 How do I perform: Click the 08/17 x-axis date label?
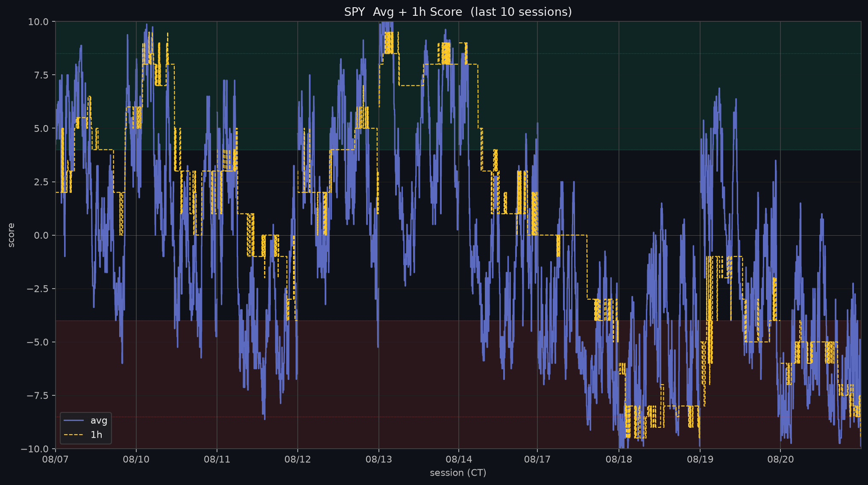(x=537, y=459)
